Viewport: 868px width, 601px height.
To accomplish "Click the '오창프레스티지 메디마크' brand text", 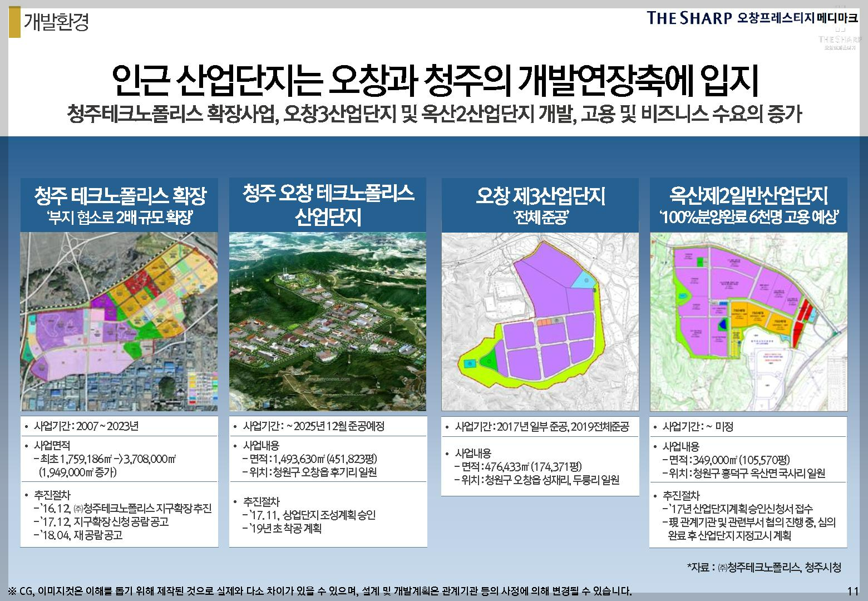I will (797, 18).
